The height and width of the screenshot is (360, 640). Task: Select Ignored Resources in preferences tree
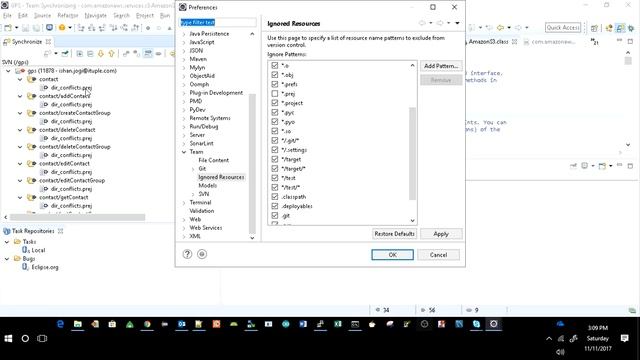(221, 177)
